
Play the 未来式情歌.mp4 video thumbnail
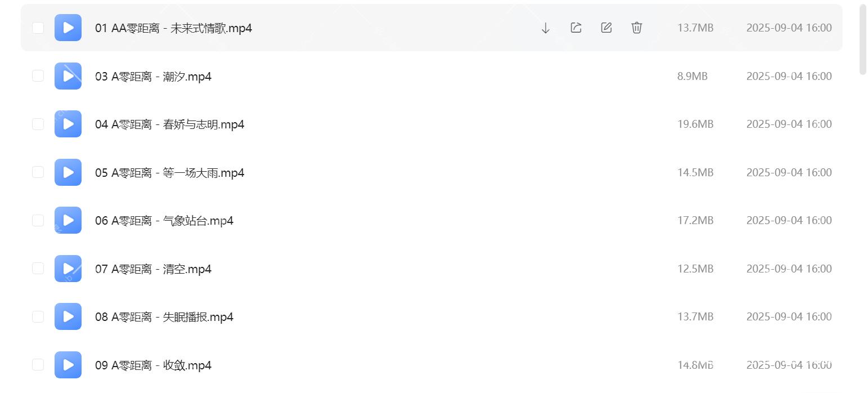click(68, 27)
